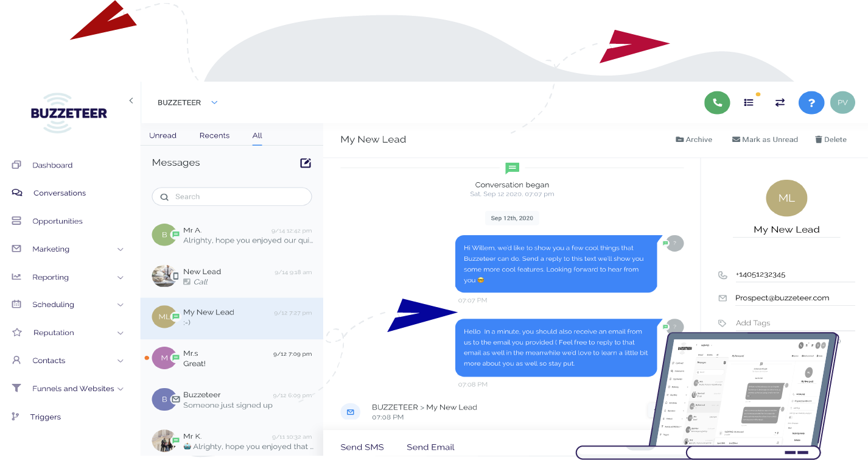Open the blue help question mark

click(x=811, y=102)
